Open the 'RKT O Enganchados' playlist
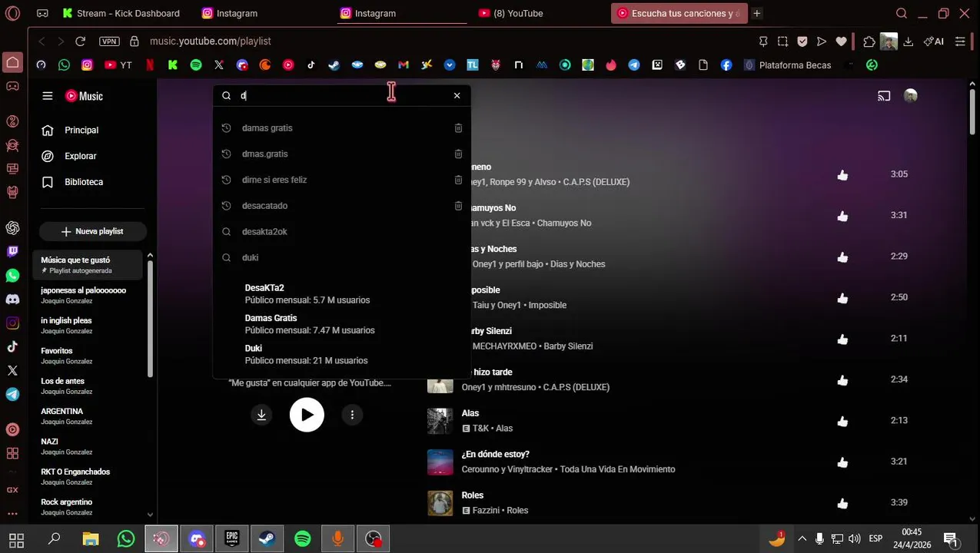Image resolution: width=980 pixels, height=553 pixels. click(88, 477)
